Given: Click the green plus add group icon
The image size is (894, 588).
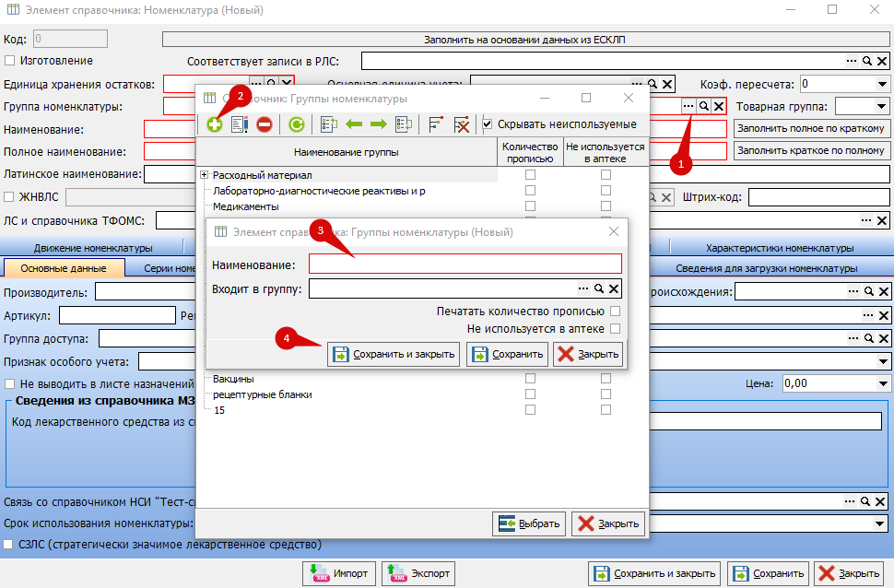Looking at the screenshot, I should pos(214,124).
